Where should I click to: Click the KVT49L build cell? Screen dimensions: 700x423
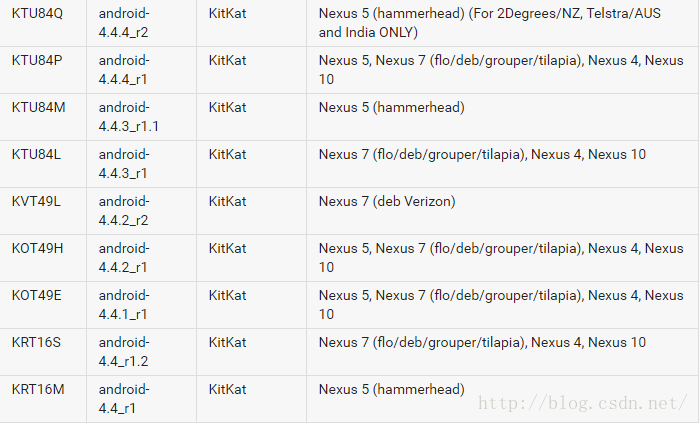click(36, 201)
